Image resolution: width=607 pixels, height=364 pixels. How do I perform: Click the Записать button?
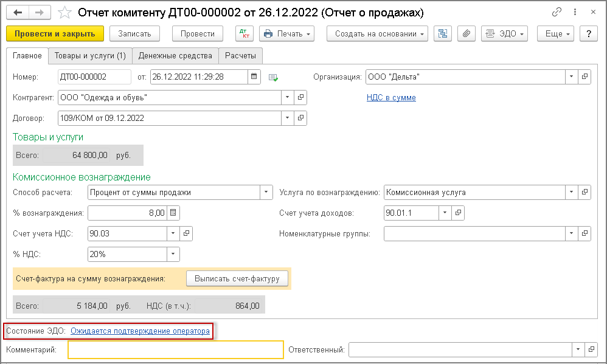pyautogui.click(x=134, y=33)
